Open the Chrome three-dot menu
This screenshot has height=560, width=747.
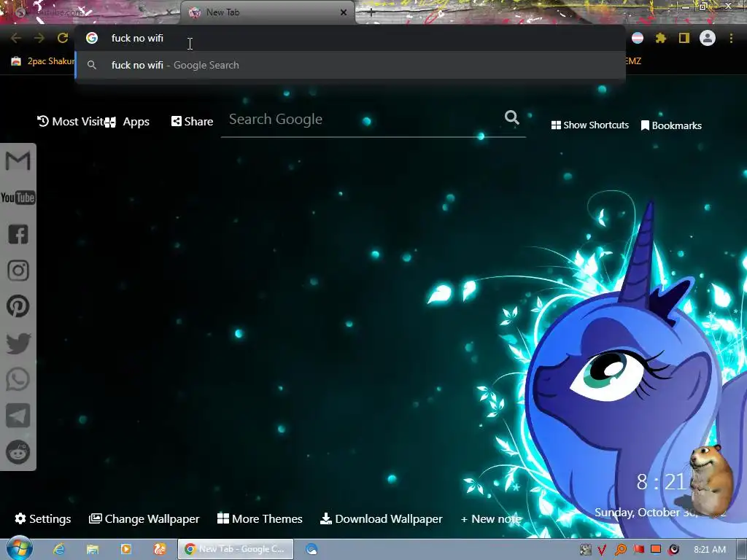tap(731, 38)
